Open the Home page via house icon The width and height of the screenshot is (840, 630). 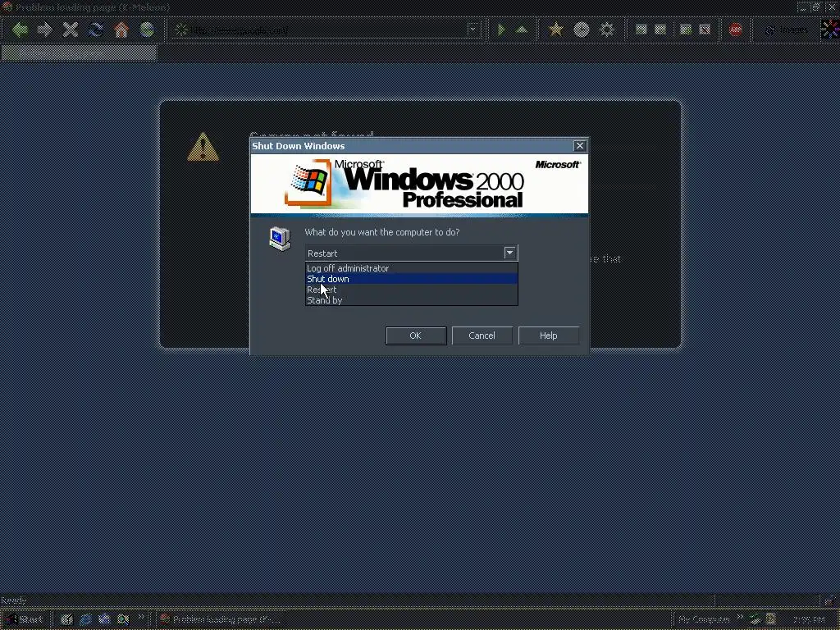tap(121, 30)
